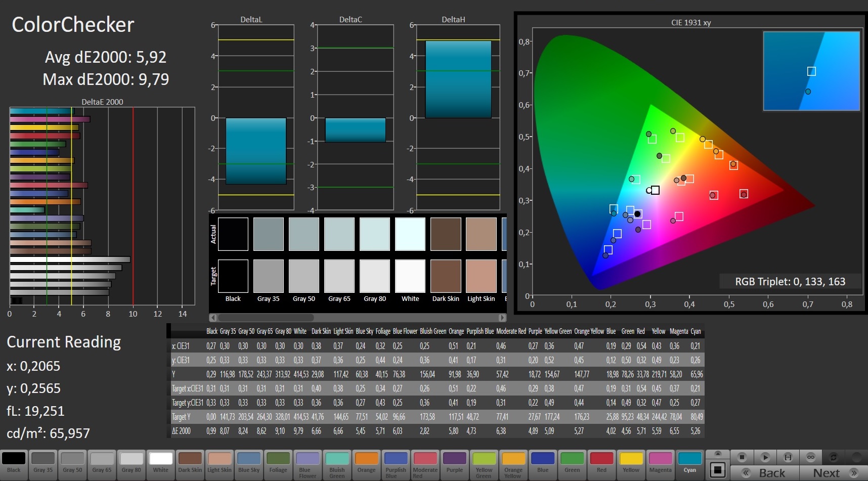Select the Bluish Green patch in the bottom strip
The image size is (868, 481).
click(x=337, y=465)
